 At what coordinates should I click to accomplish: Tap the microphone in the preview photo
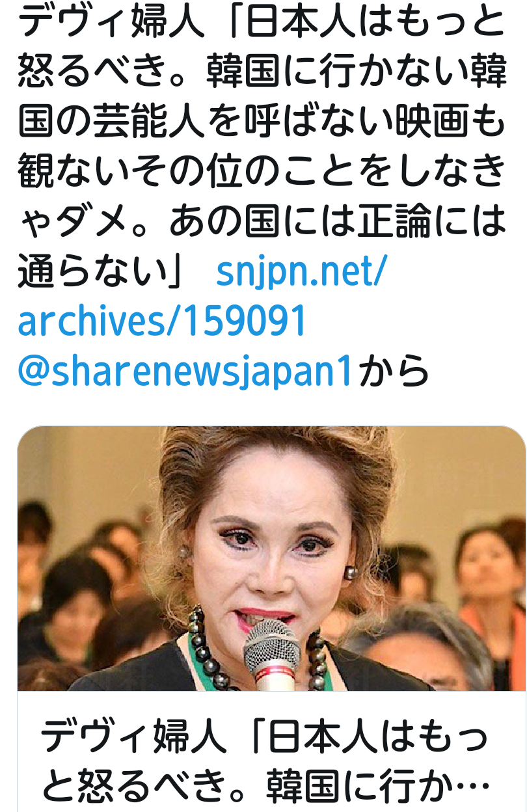(271, 655)
